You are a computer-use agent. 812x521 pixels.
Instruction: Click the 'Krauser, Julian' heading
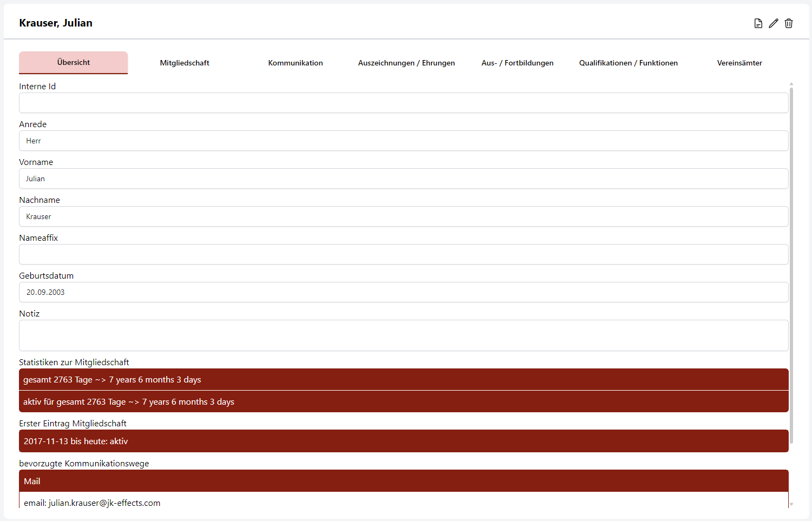[x=56, y=23]
